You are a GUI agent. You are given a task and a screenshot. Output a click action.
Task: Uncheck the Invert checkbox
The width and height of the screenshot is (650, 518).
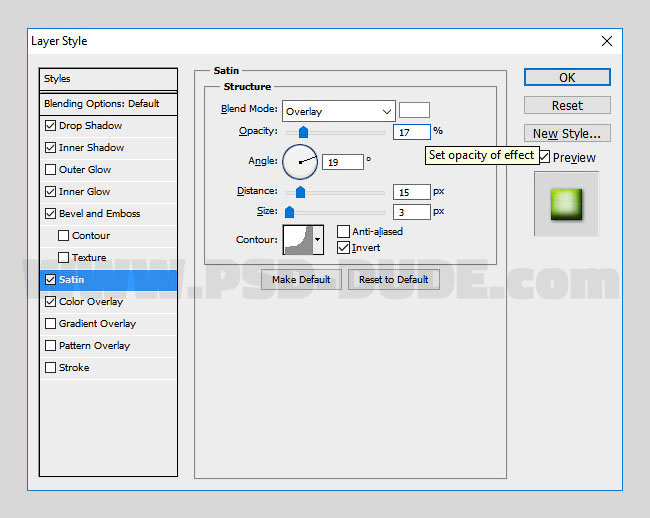(343, 248)
